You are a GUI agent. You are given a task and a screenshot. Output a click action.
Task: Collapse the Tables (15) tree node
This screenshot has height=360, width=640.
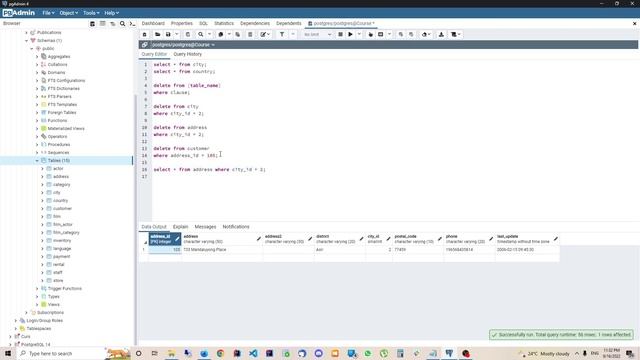coord(37,160)
